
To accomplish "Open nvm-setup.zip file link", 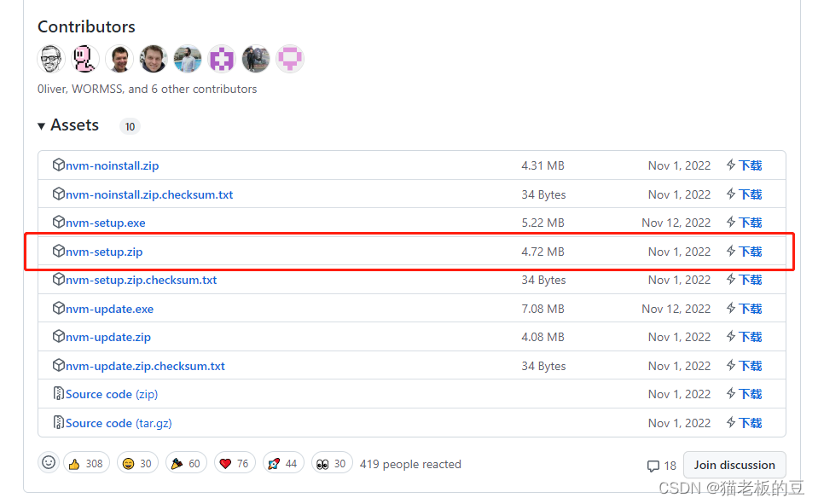I will pyautogui.click(x=104, y=252).
